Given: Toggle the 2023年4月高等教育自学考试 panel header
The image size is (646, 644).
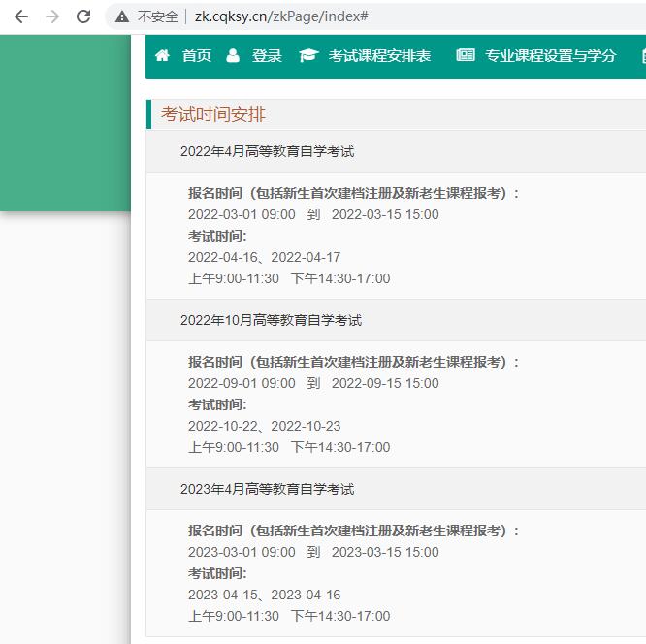Looking at the screenshot, I should click(267, 489).
